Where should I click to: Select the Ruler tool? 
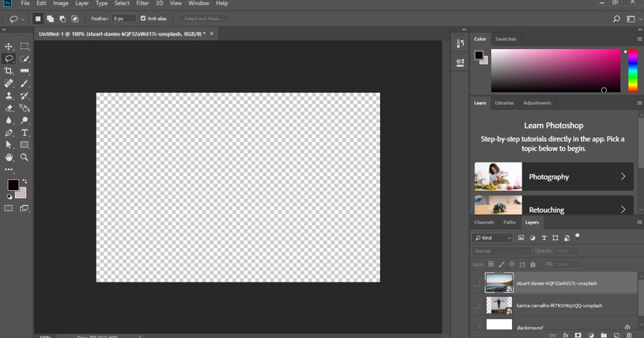[24, 71]
